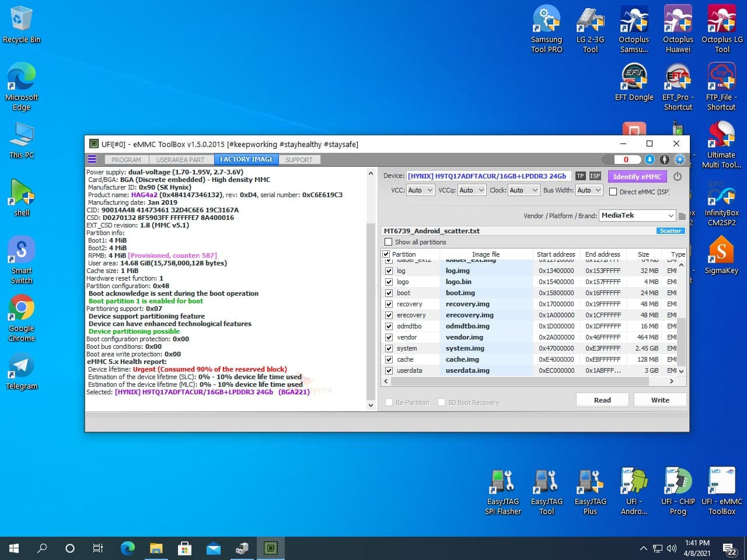Screen dimensions: 747x560
Task: Expand the system tray hidden icons chevron
Action: [643, 548]
